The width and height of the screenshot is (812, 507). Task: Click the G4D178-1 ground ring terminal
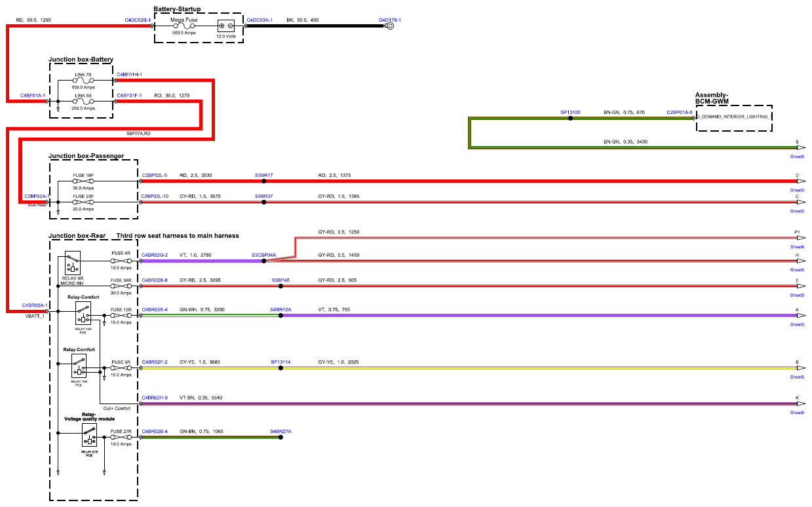tap(389, 26)
